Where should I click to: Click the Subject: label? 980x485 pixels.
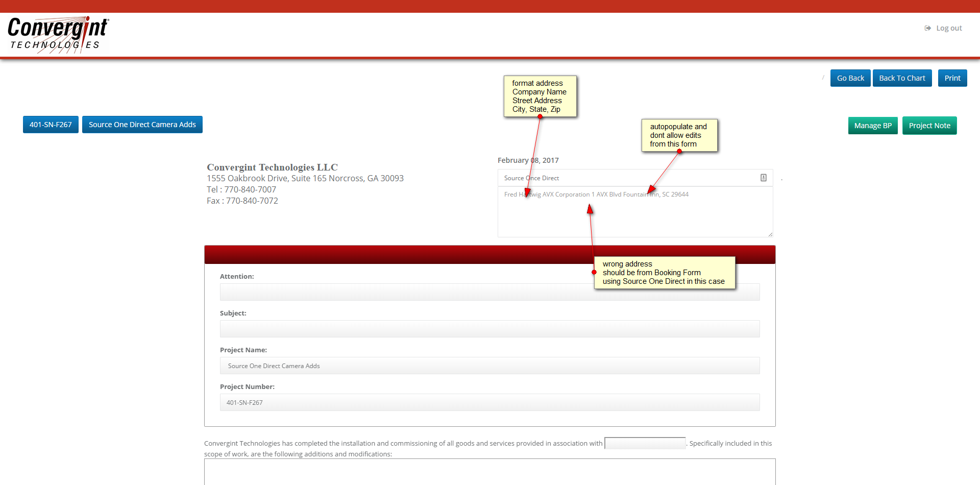click(x=233, y=313)
